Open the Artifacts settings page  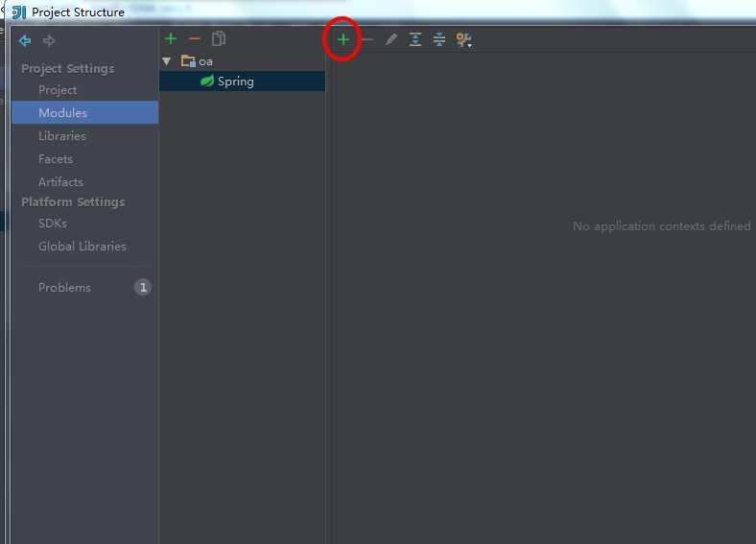[60, 182]
